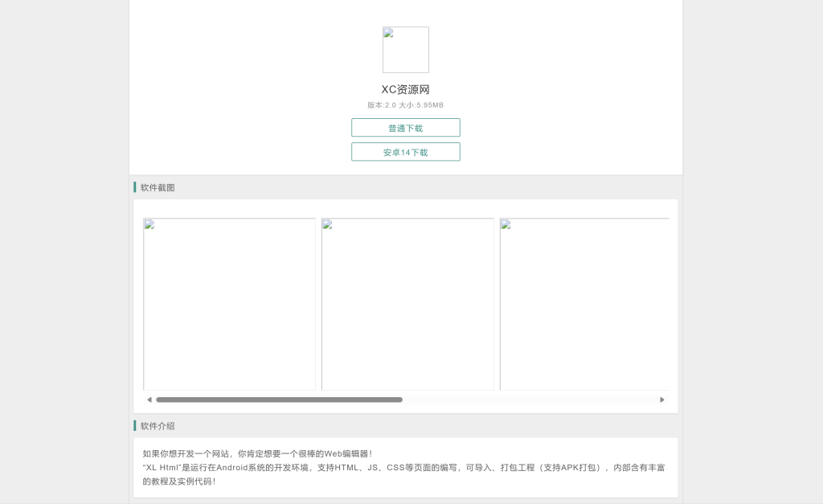Open the middle software screenshot

(x=407, y=304)
